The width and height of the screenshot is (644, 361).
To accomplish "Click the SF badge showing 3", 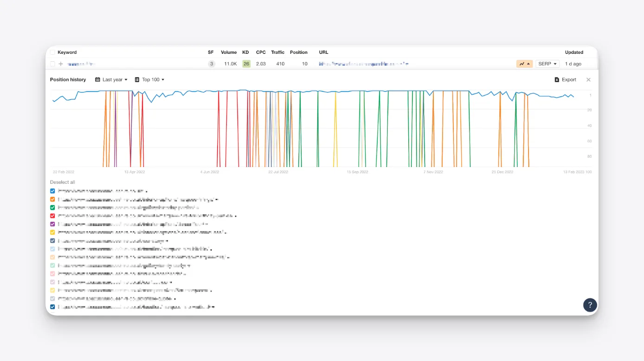I will point(212,64).
